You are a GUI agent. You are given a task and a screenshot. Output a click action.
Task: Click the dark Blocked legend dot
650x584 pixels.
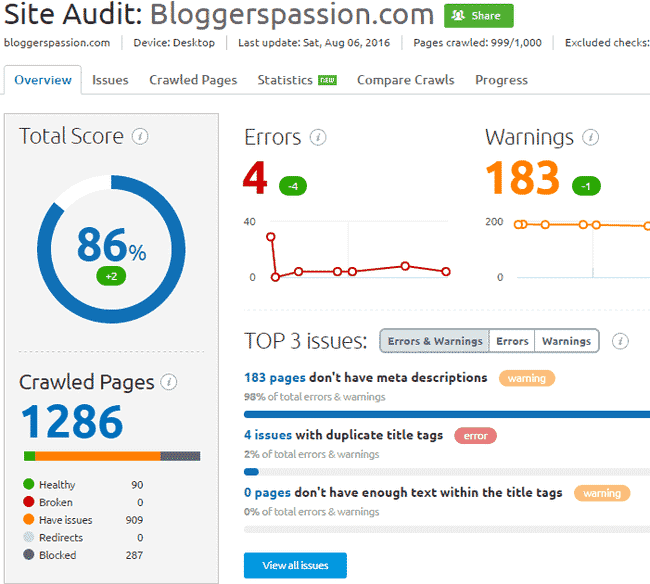coord(29,555)
